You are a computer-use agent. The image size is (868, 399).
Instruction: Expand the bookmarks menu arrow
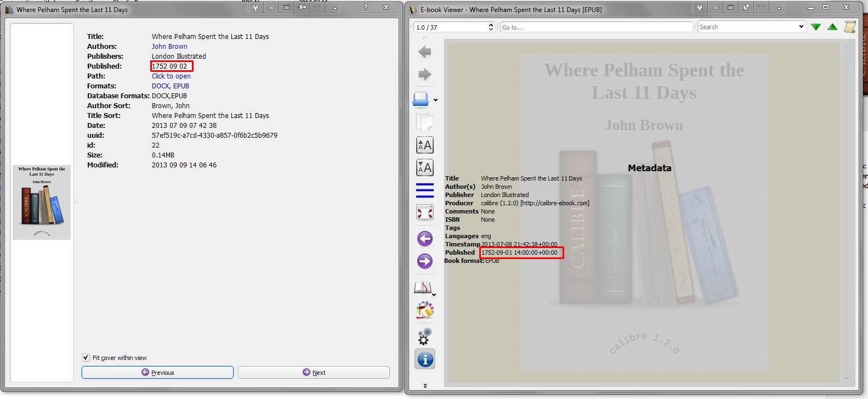(x=434, y=295)
